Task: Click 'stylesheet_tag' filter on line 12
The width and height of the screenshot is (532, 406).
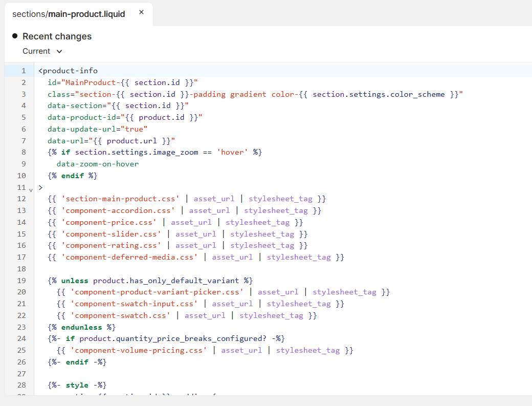Action: pyautogui.click(x=281, y=199)
